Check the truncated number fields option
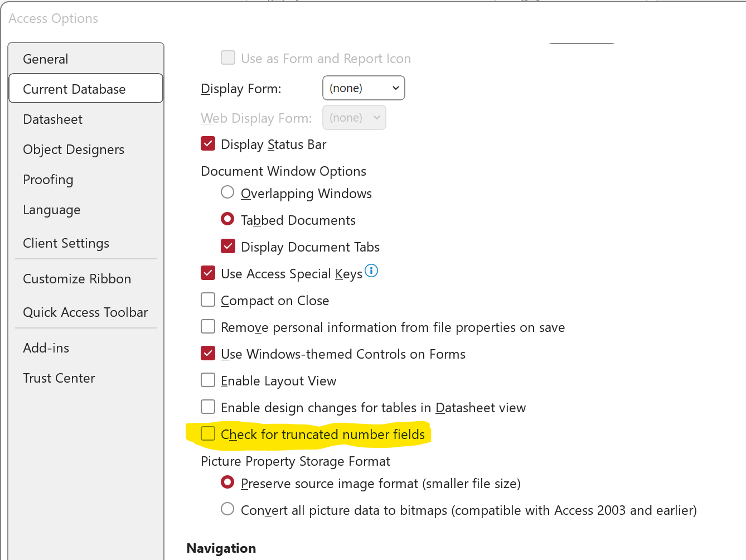 pyautogui.click(x=208, y=434)
